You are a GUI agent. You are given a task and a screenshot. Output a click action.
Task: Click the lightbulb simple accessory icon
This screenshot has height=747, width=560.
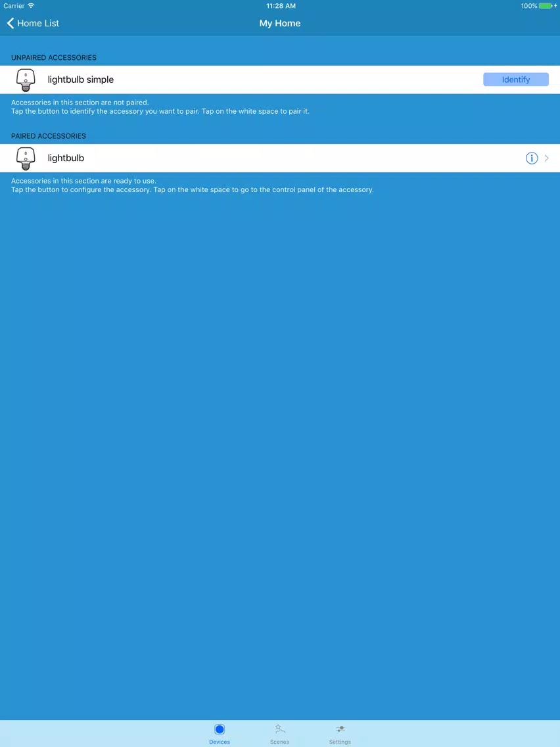coord(26,80)
